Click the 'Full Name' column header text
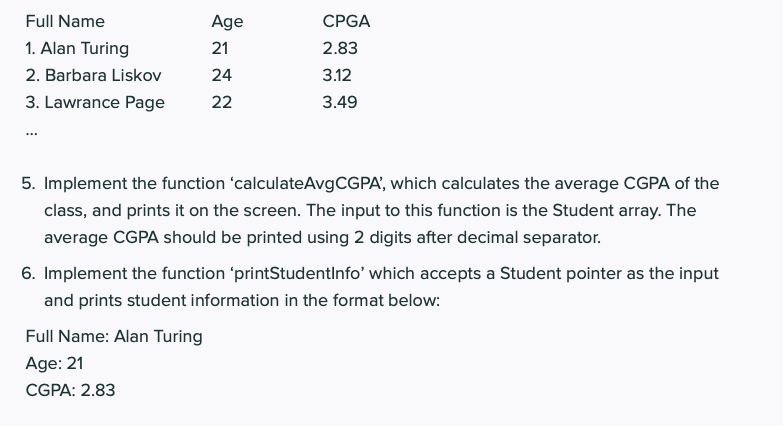This screenshot has width=783, height=426. [x=65, y=21]
